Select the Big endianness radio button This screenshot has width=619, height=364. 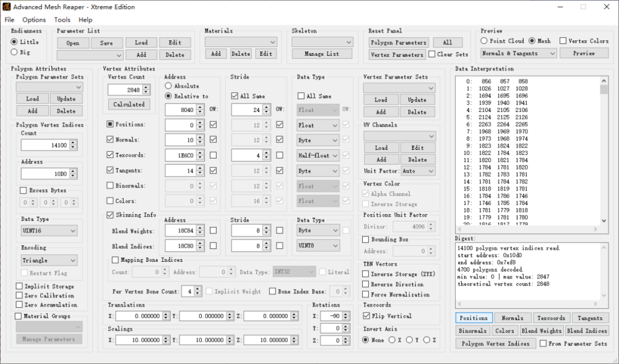coord(14,53)
